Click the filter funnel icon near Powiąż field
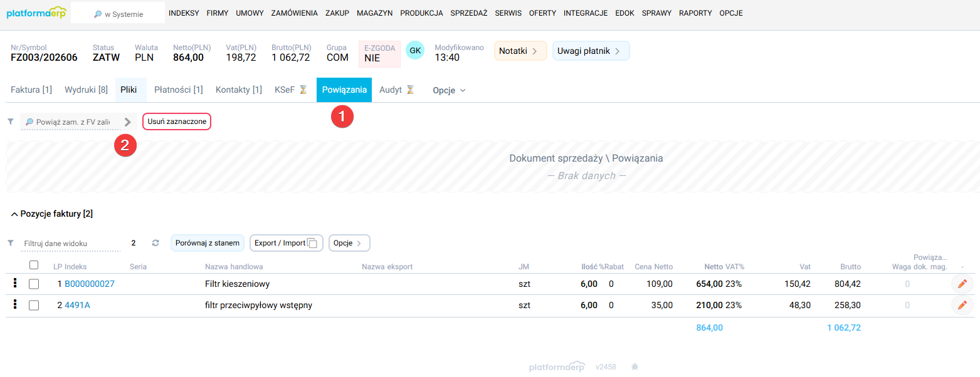 [x=10, y=121]
